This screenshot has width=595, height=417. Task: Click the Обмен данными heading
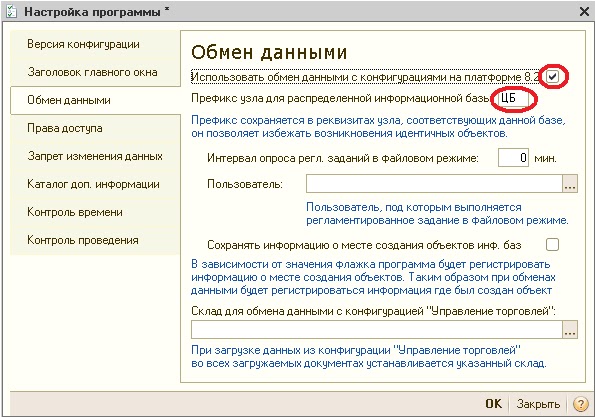[269, 53]
